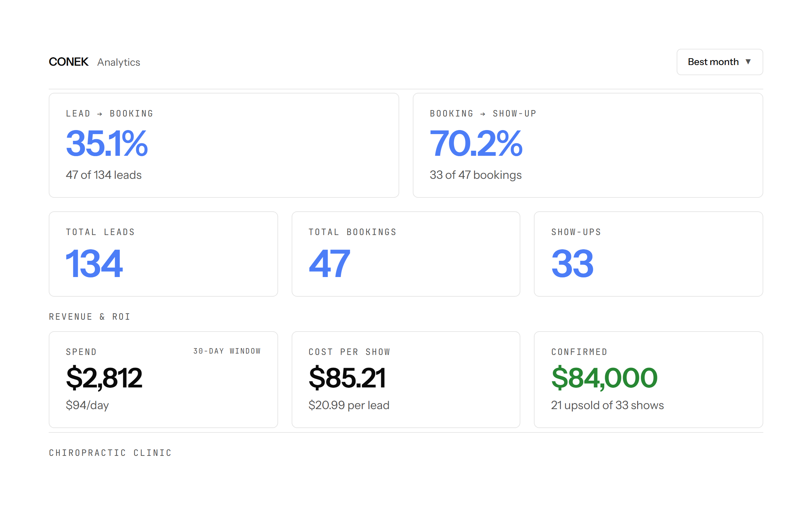Click the Show-ups label

tap(576, 232)
